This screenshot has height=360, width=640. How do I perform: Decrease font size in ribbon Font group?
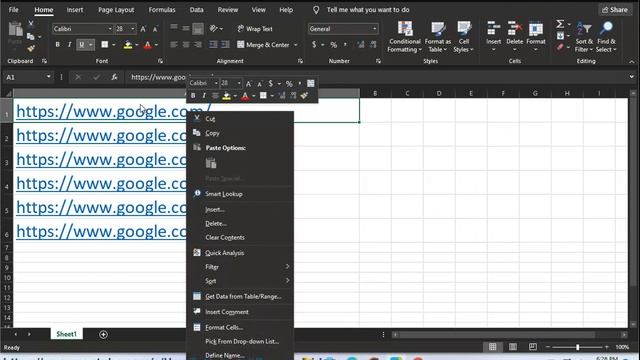pyautogui.click(x=155, y=29)
